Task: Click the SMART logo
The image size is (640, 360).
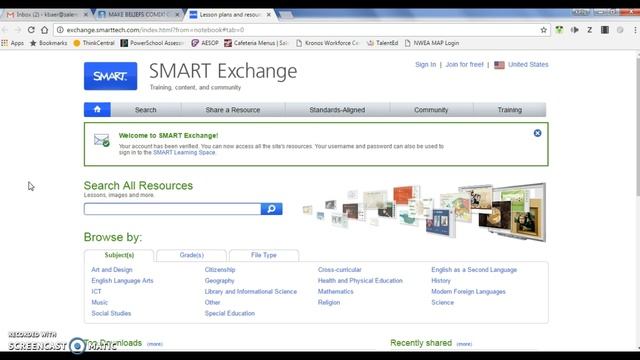Action: 111,76
